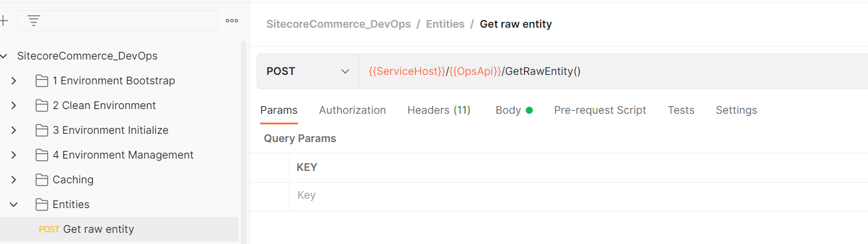Click SitecoreCommerce_DevOps breadcrumb link

click(x=339, y=24)
